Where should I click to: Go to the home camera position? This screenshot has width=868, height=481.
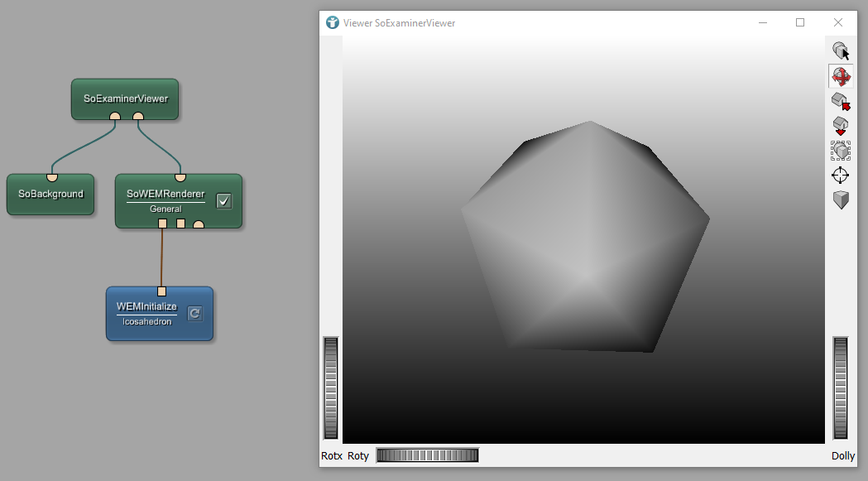pos(841,102)
